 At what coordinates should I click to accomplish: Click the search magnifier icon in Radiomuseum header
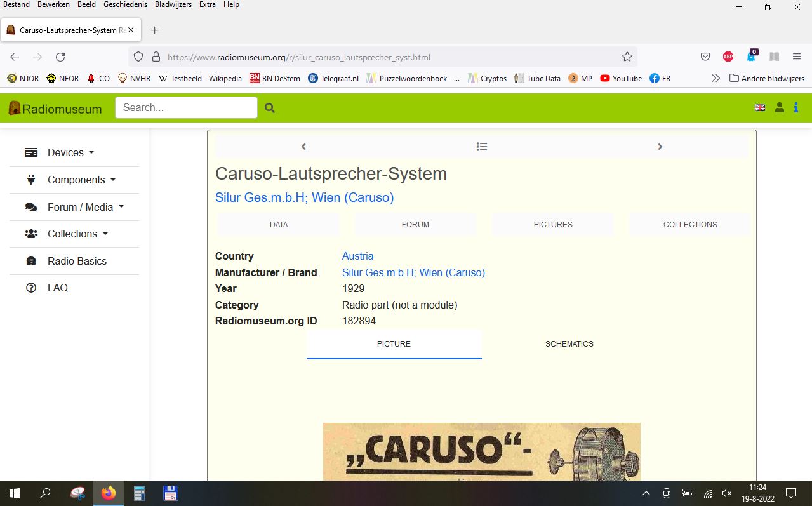[270, 108]
